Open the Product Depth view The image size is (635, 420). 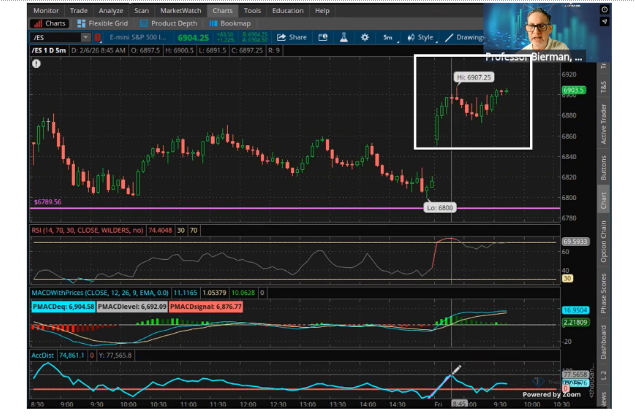pos(168,23)
